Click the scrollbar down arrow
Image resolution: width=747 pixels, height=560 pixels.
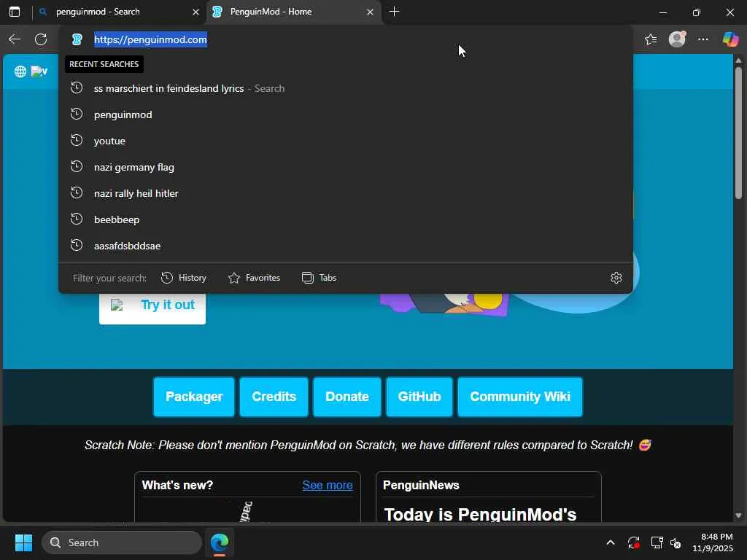pyautogui.click(x=738, y=516)
